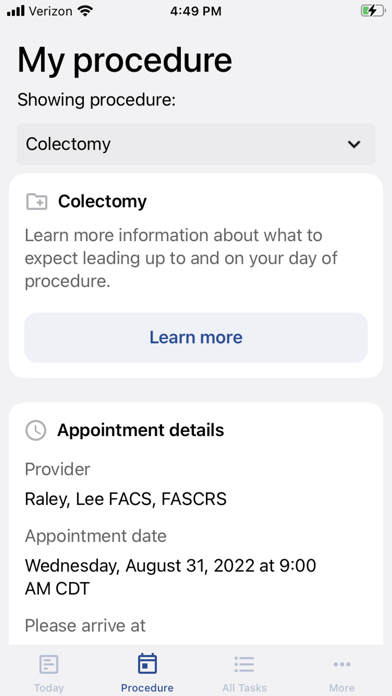
Task: Click the Learn more button
Action: point(196,337)
